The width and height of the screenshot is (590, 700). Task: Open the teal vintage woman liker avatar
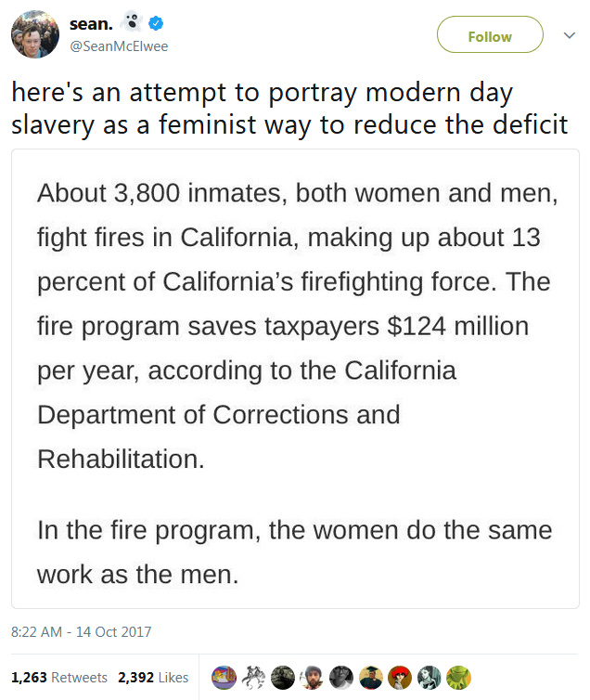[x=429, y=677]
